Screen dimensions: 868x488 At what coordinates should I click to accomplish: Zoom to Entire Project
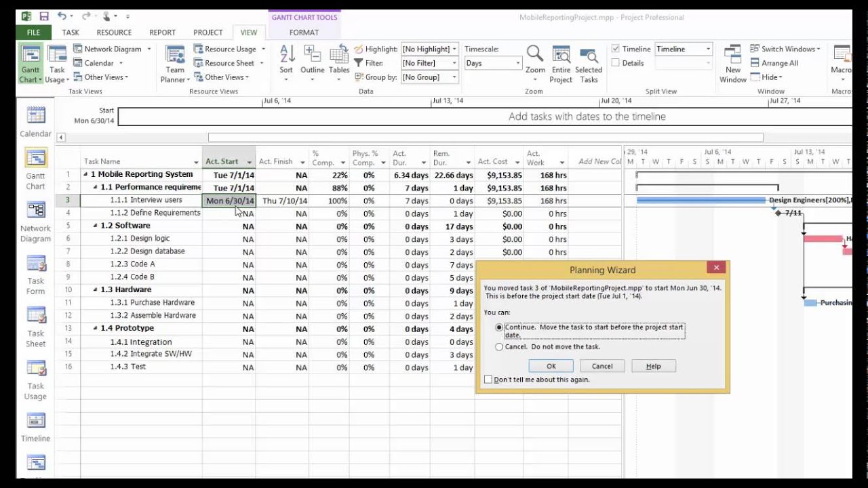point(561,64)
